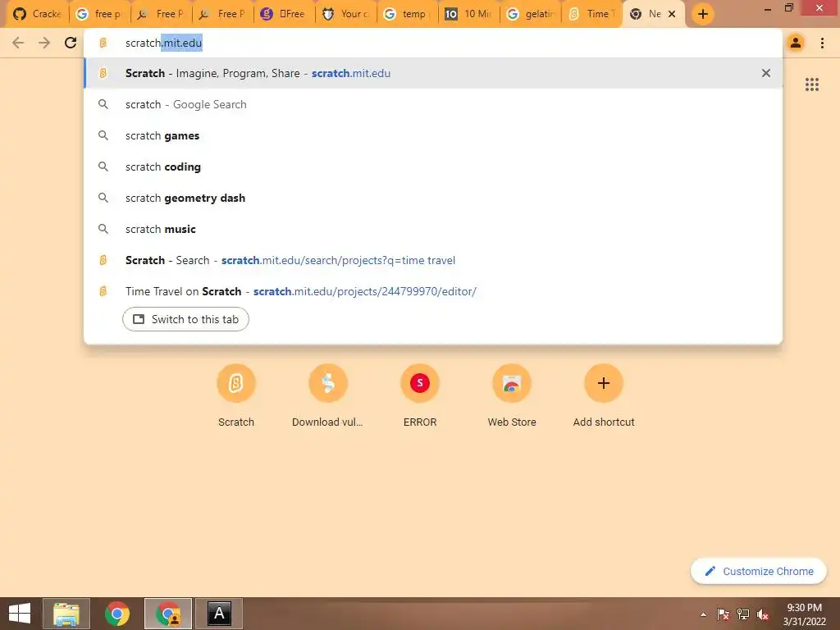This screenshot has height=630, width=840.
Task: Open the second Chrome profile taskbar icon
Action: [168, 614]
